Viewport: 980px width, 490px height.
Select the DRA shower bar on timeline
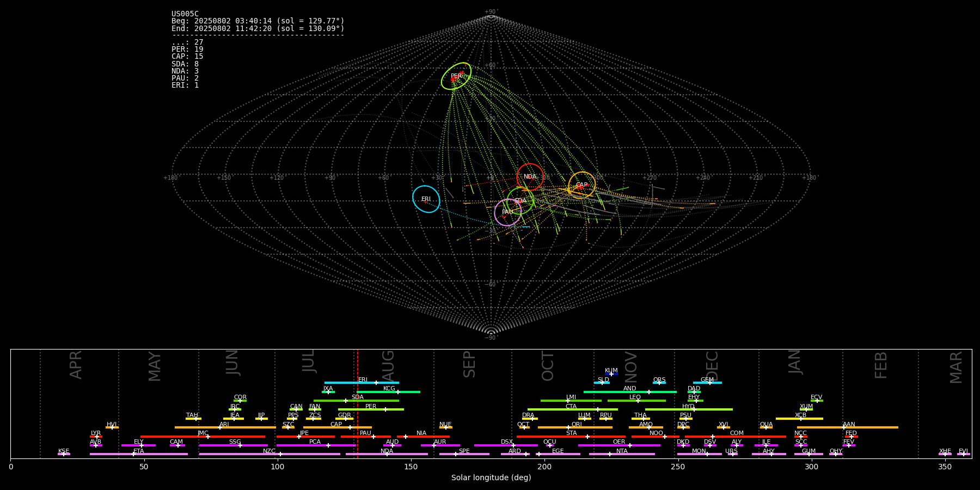pos(530,419)
